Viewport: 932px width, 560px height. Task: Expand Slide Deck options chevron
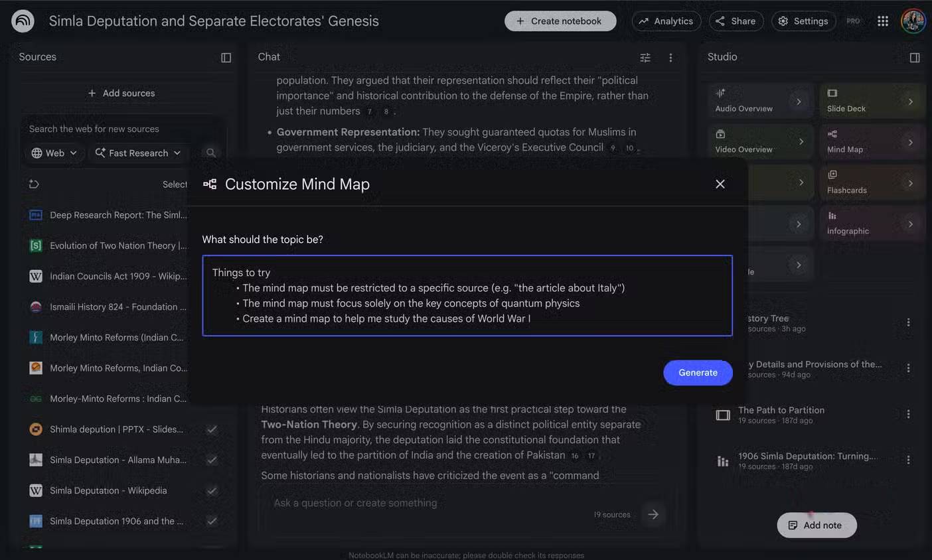coord(910,102)
